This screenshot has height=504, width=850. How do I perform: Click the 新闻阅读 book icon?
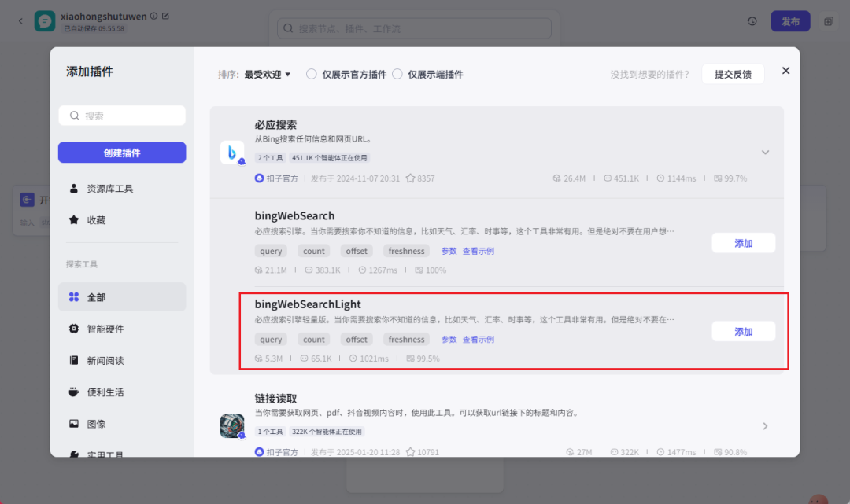(x=74, y=360)
